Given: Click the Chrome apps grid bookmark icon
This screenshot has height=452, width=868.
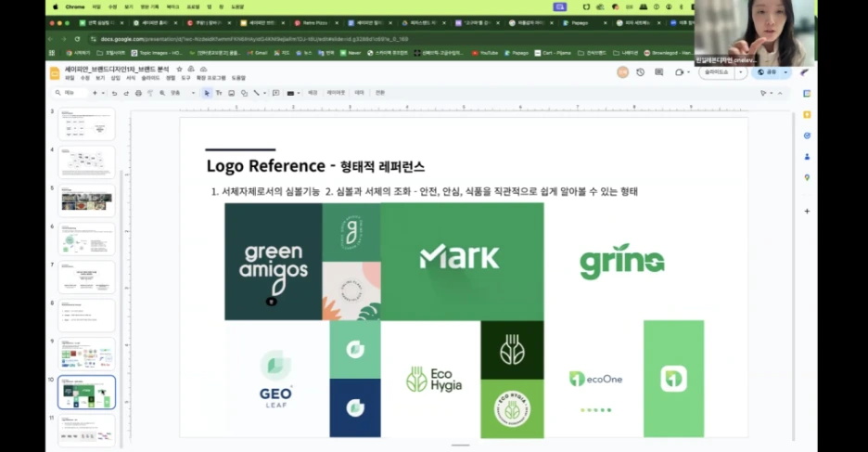Looking at the screenshot, I should 52,53.
